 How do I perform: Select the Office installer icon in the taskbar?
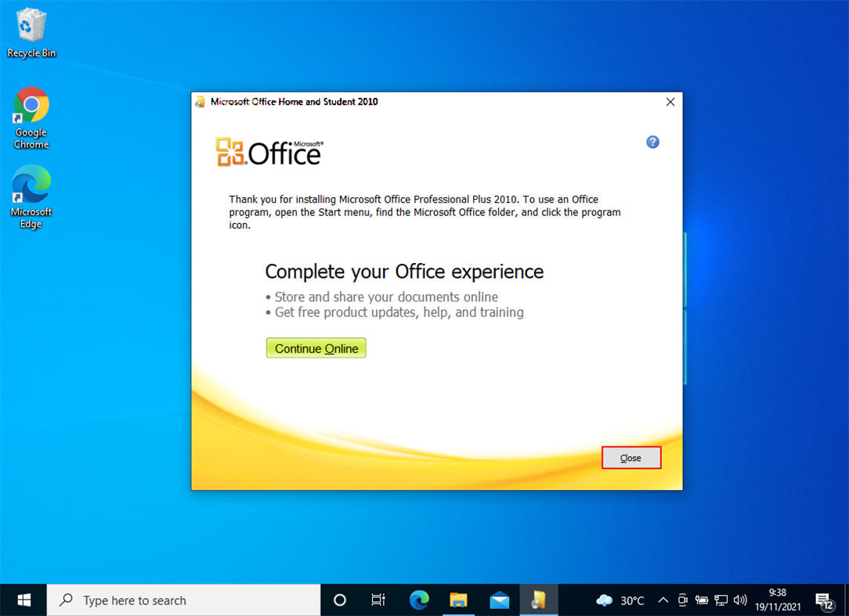(539, 600)
